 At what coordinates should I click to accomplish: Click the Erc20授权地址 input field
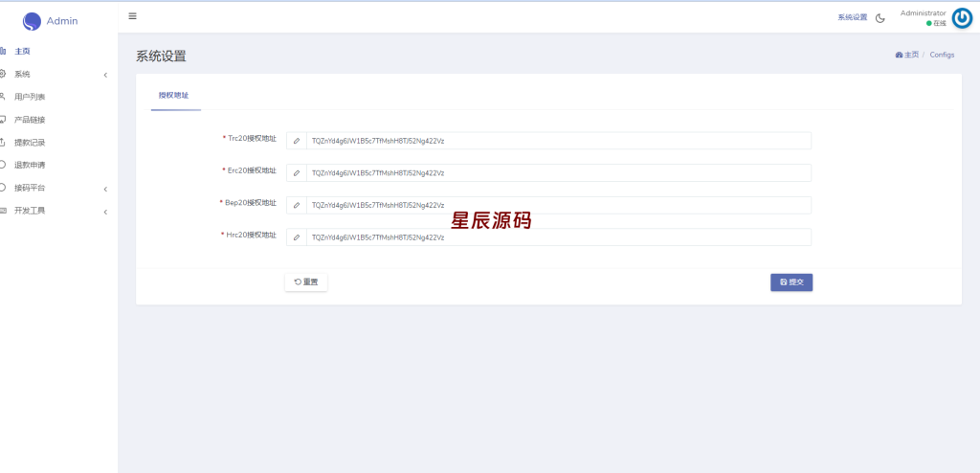coord(559,172)
